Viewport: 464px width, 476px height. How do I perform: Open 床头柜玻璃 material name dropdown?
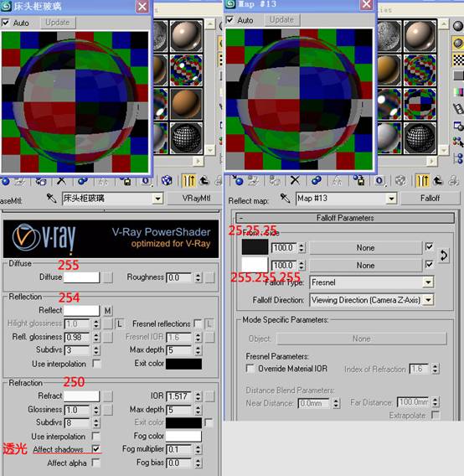(157, 199)
